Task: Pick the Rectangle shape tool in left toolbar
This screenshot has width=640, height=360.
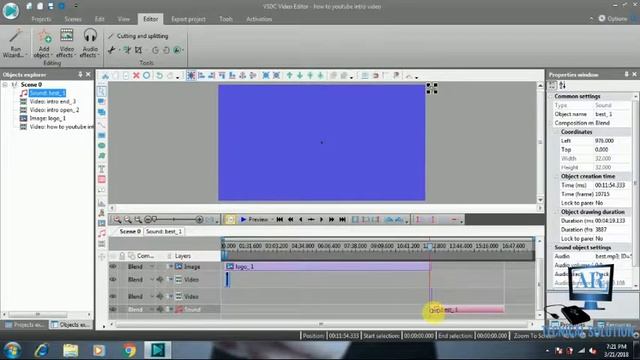Action: click(x=102, y=135)
